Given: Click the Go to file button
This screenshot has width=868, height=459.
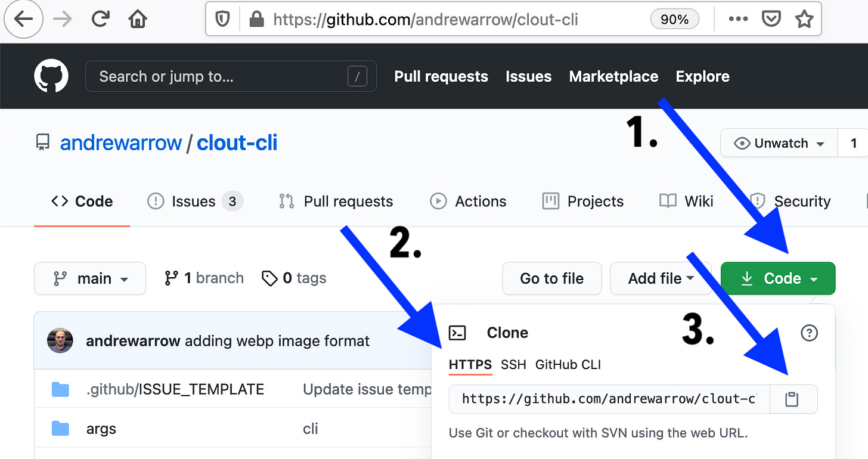Looking at the screenshot, I should [552, 278].
